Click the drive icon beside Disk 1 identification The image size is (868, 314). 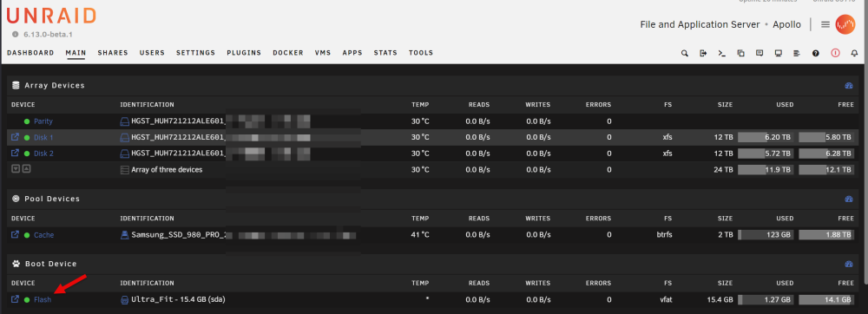(124, 137)
